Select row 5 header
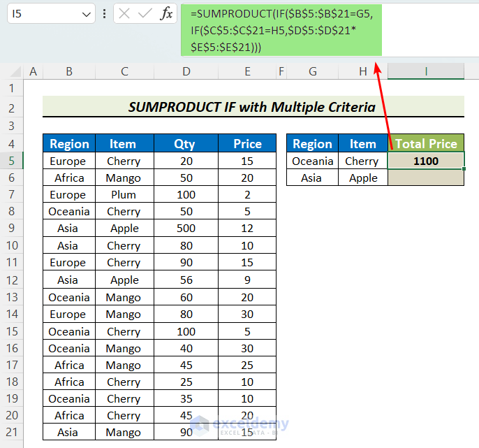 coord(12,161)
